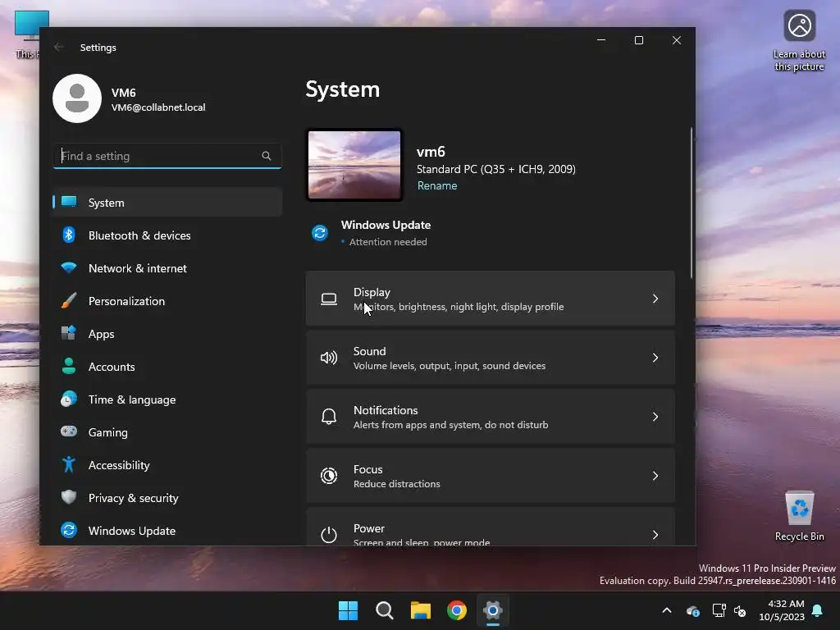This screenshot has width=840, height=630.
Task: Click the VM6 user avatar
Action: 77,98
